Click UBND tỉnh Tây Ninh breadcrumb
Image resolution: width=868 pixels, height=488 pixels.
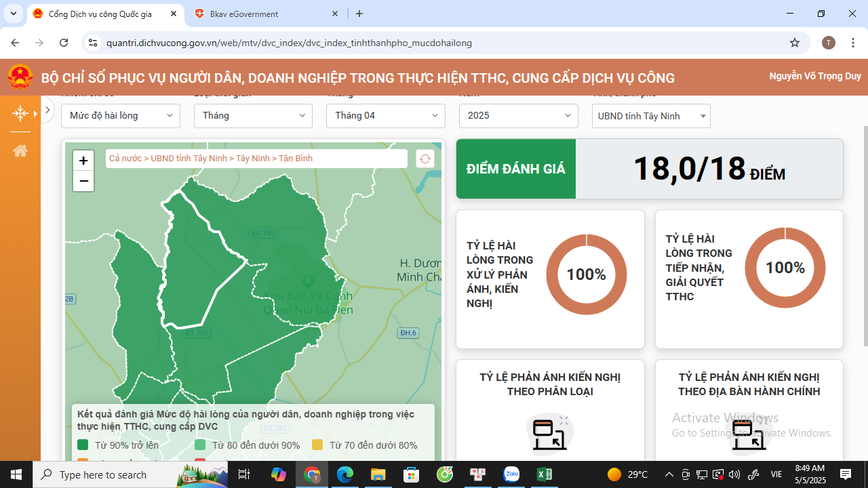(189, 159)
